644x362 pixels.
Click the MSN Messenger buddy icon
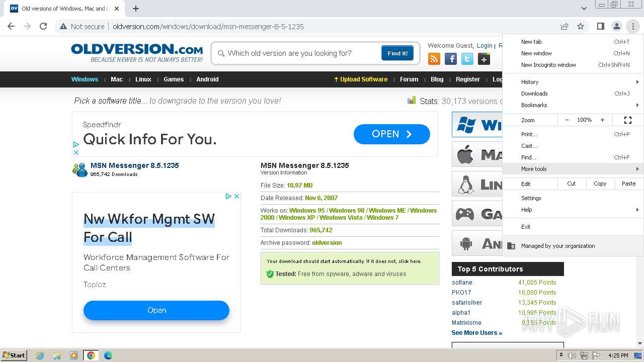click(80, 170)
